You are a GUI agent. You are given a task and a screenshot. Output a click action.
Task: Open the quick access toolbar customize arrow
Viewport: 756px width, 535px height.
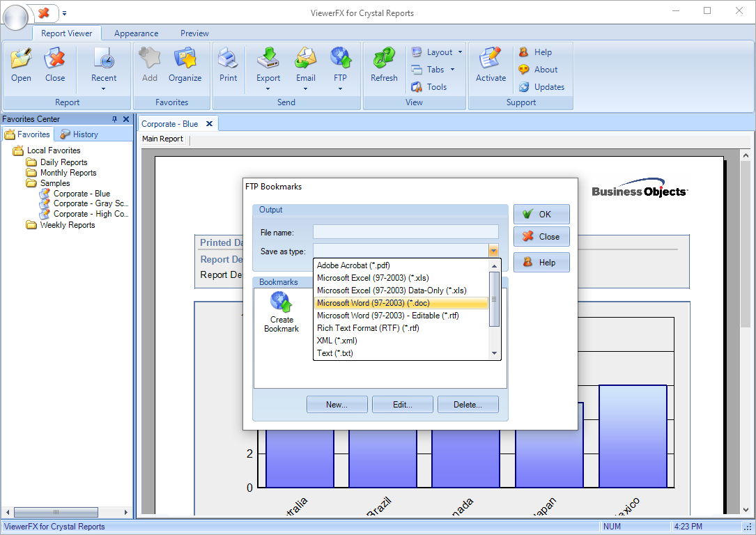coord(64,13)
